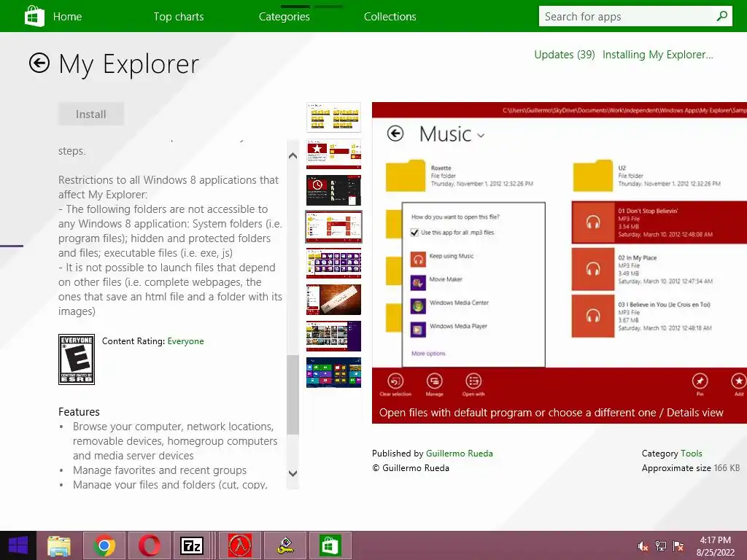Click More options in the open-with dialog
This screenshot has height=560, width=747.
tap(428, 354)
